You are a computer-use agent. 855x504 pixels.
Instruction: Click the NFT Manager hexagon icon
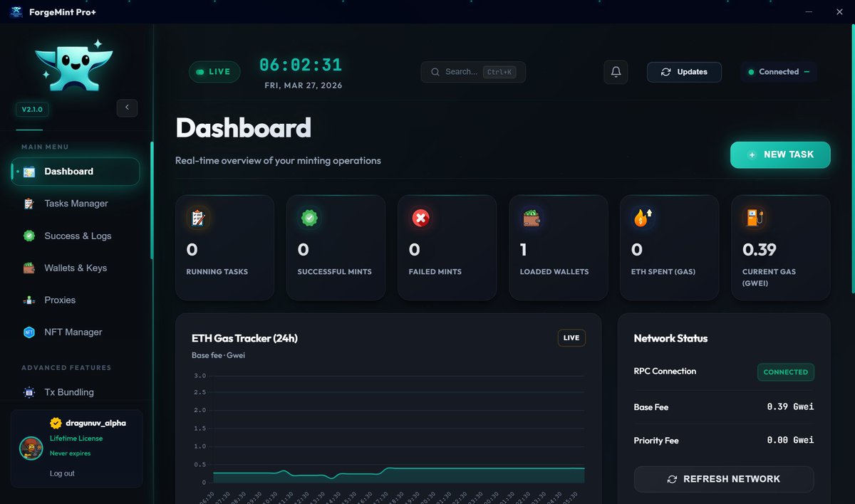(29, 332)
